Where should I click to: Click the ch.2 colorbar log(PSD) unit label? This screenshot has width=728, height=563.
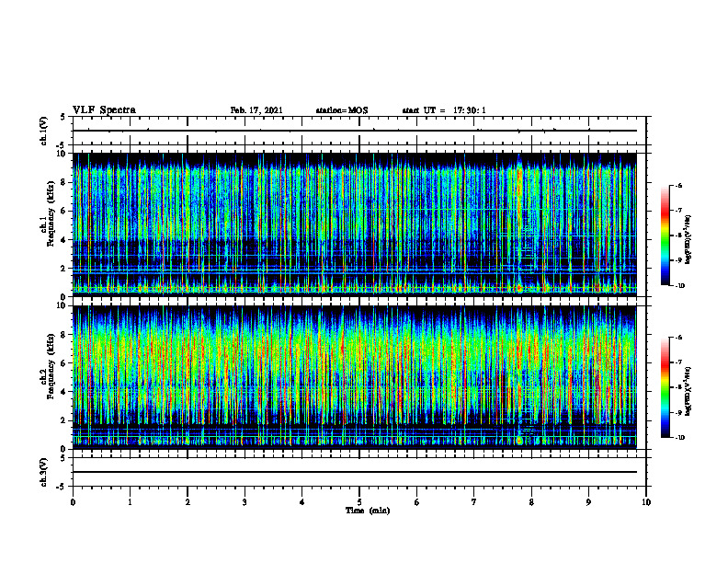coord(688,391)
